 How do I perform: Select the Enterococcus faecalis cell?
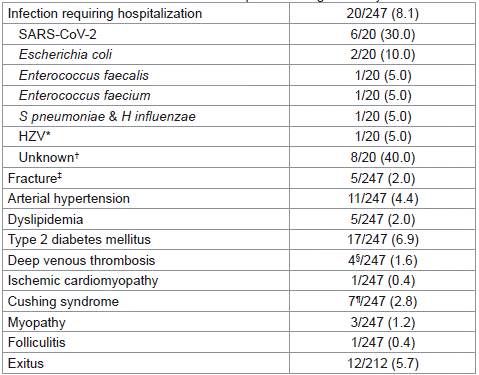[x=84, y=75]
